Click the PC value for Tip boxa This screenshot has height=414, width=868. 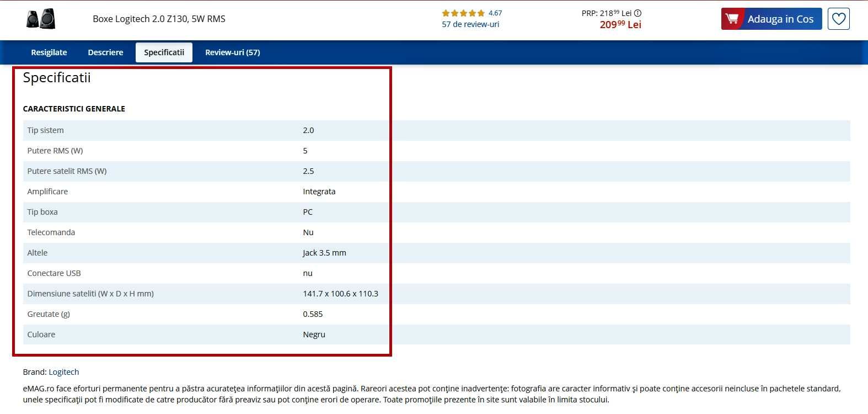point(308,212)
